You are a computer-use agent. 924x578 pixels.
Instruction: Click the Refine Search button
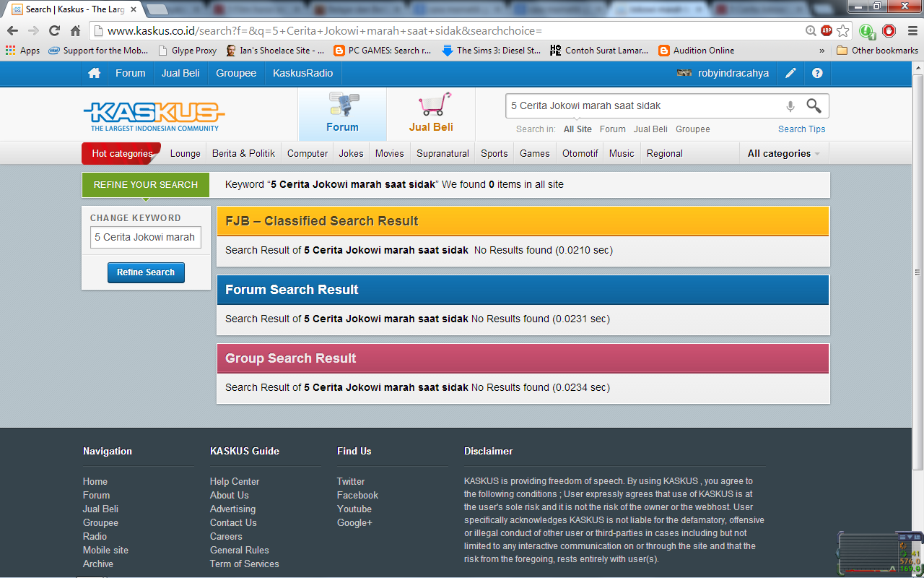[x=146, y=272]
